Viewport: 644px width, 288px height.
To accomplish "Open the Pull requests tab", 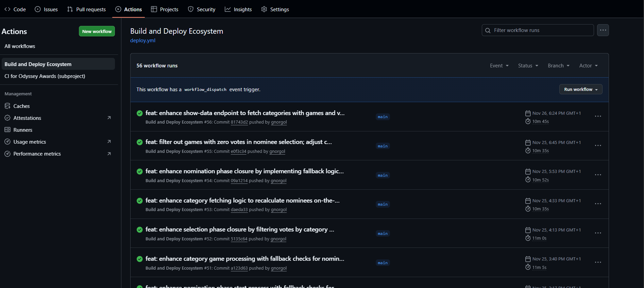I will [86, 9].
